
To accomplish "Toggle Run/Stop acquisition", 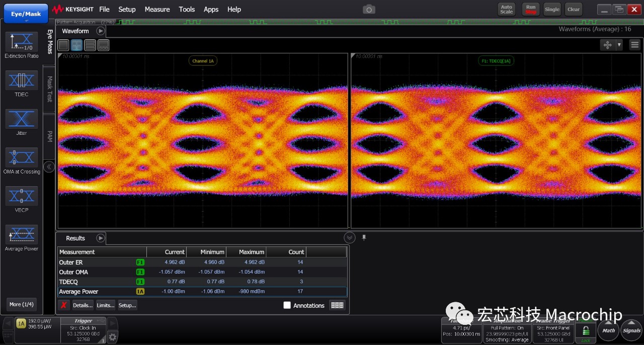I will (x=531, y=10).
